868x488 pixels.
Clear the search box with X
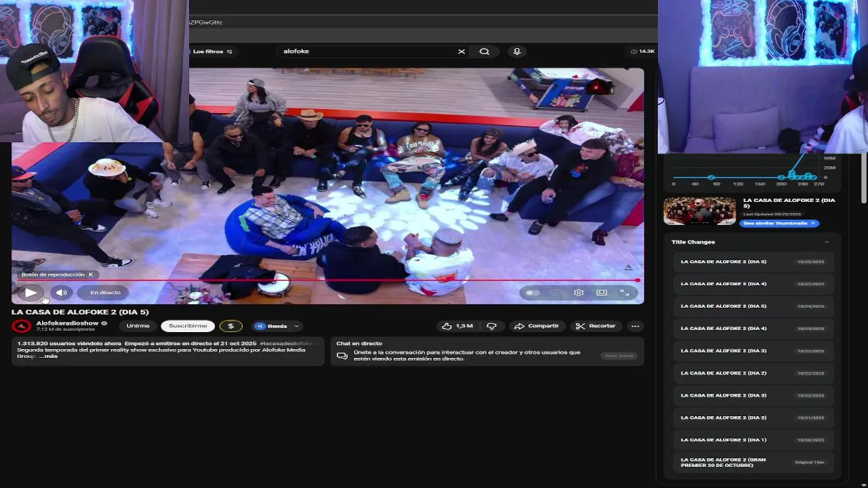click(x=462, y=52)
